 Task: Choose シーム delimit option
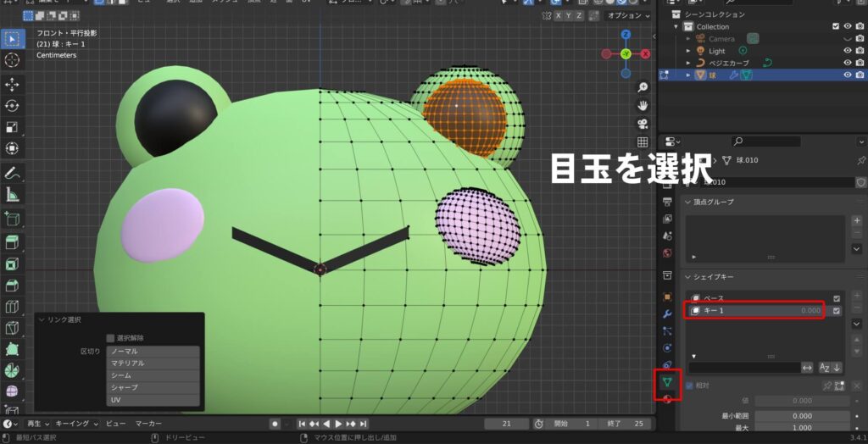click(x=153, y=375)
